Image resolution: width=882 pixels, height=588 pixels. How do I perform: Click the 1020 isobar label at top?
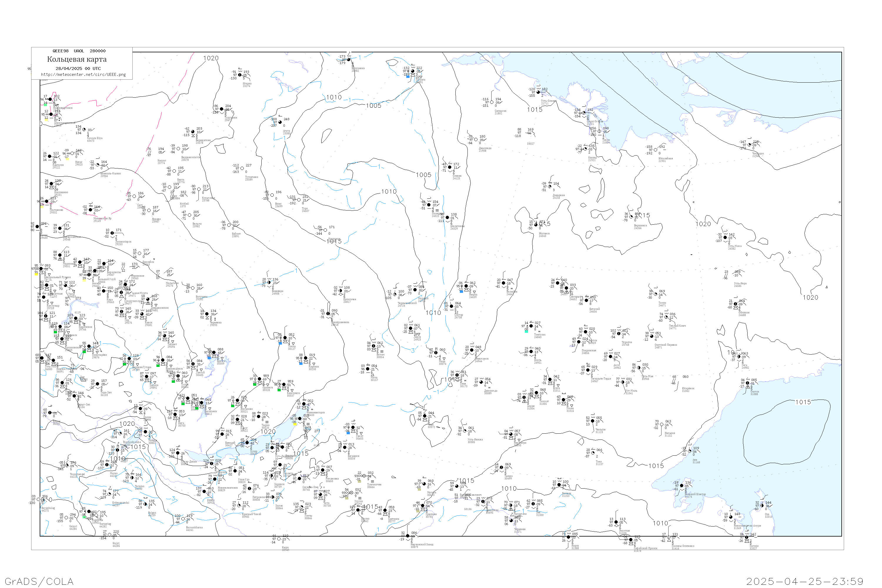211,58
